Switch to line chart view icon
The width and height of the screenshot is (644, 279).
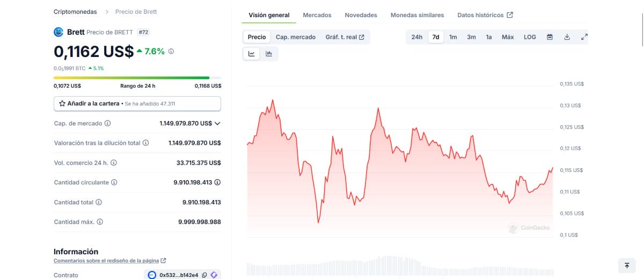[252, 54]
